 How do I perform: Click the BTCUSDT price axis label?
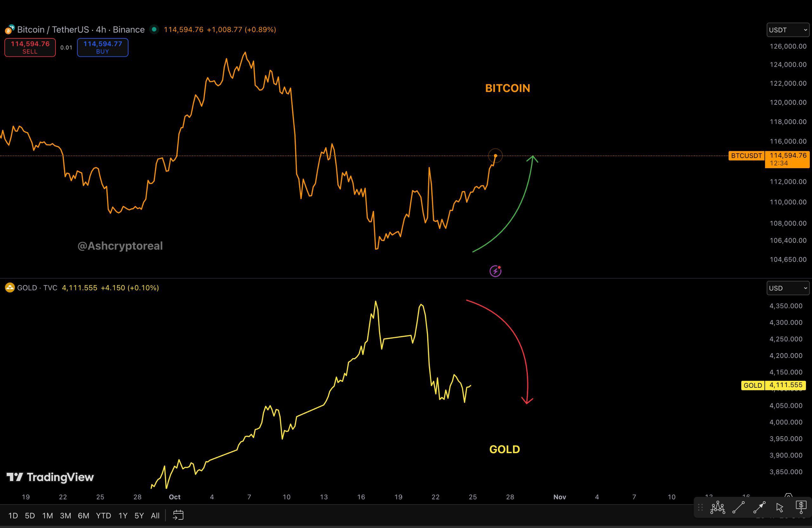(x=746, y=155)
